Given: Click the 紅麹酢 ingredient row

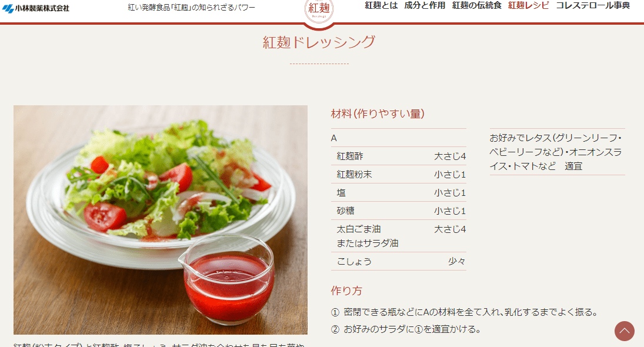Looking at the screenshot, I should [399, 156].
